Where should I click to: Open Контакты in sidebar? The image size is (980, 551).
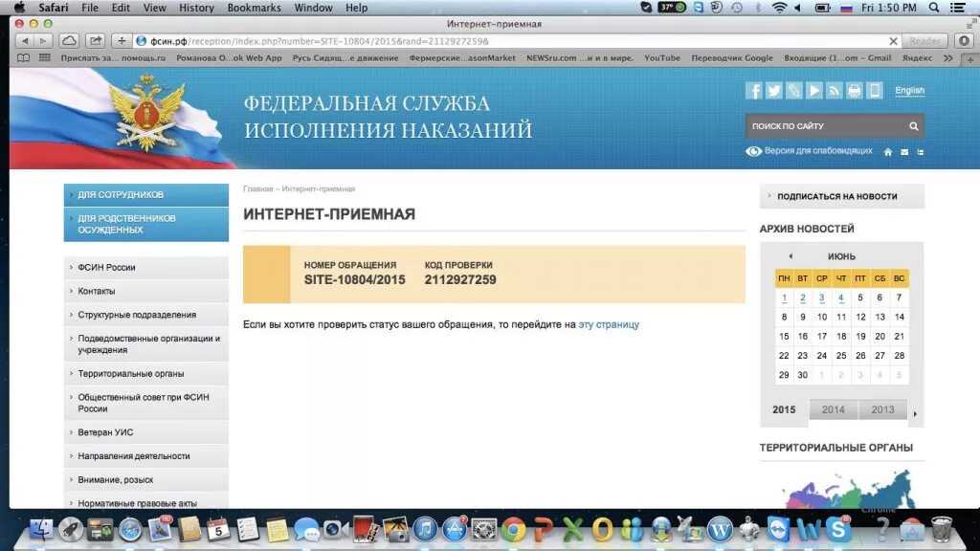coord(146,291)
